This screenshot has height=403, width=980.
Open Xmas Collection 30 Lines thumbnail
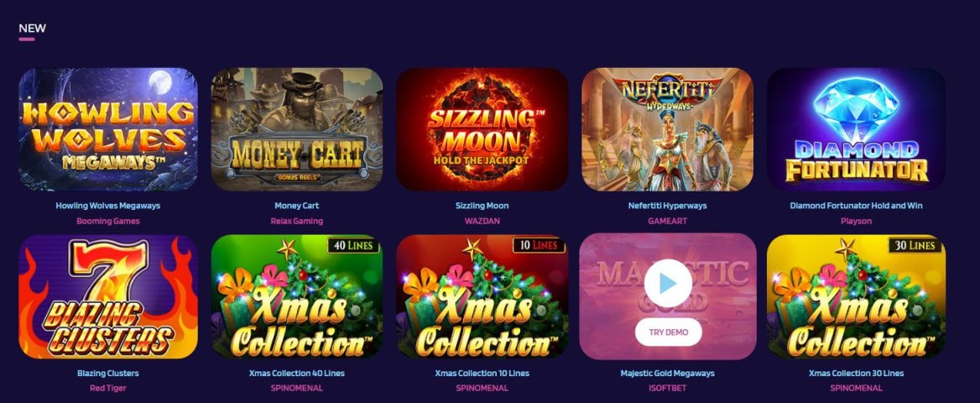pos(857,296)
